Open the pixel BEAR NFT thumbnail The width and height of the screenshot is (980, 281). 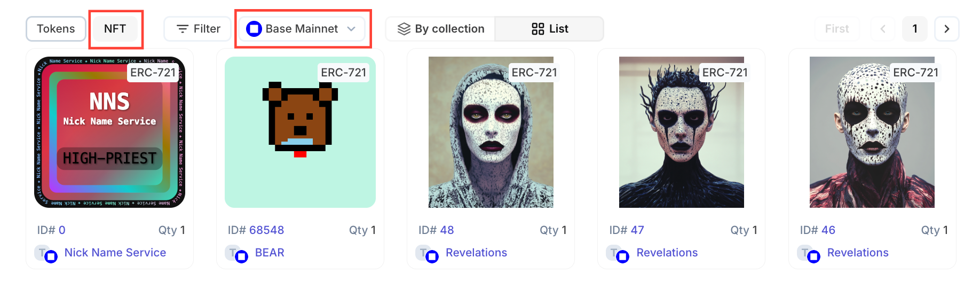click(x=300, y=132)
